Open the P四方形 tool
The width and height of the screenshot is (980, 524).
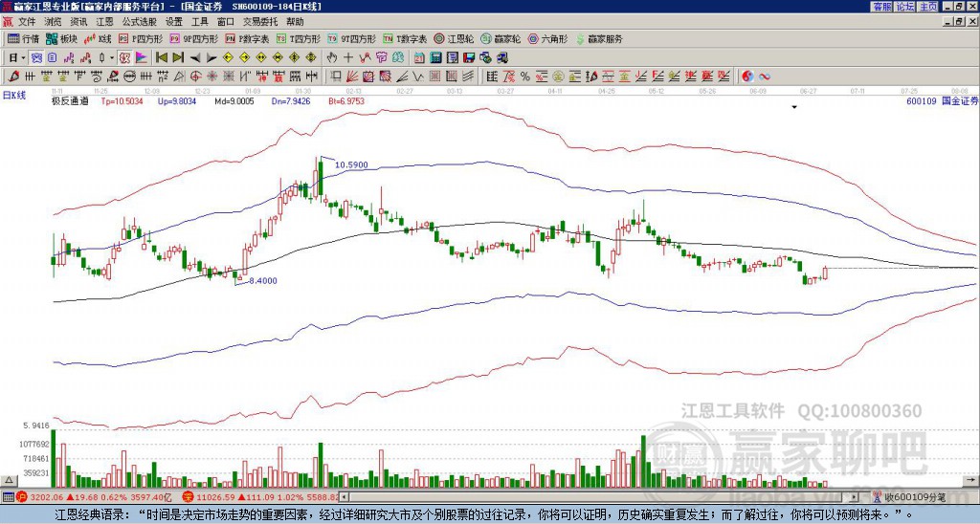(x=142, y=38)
